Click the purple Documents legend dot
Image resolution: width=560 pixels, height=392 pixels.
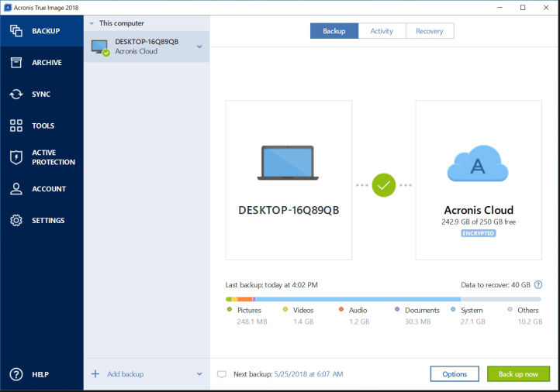click(x=397, y=309)
